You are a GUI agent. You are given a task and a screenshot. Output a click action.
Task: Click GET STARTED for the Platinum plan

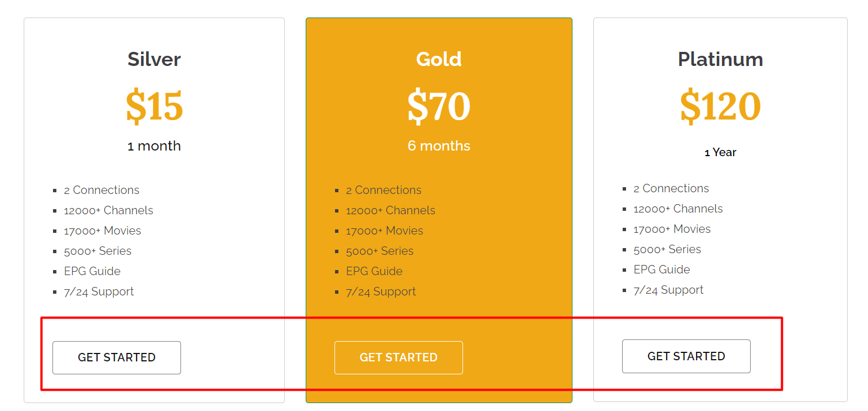click(x=686, y=356)
